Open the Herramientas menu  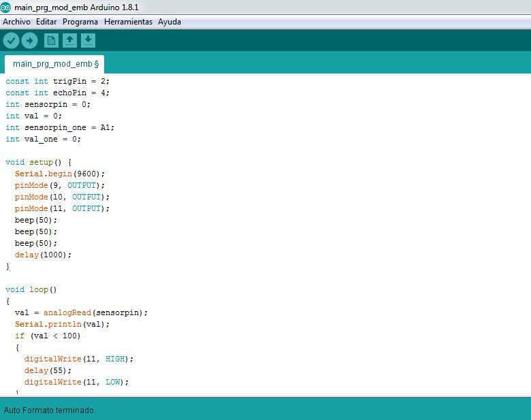click(128, 22)
